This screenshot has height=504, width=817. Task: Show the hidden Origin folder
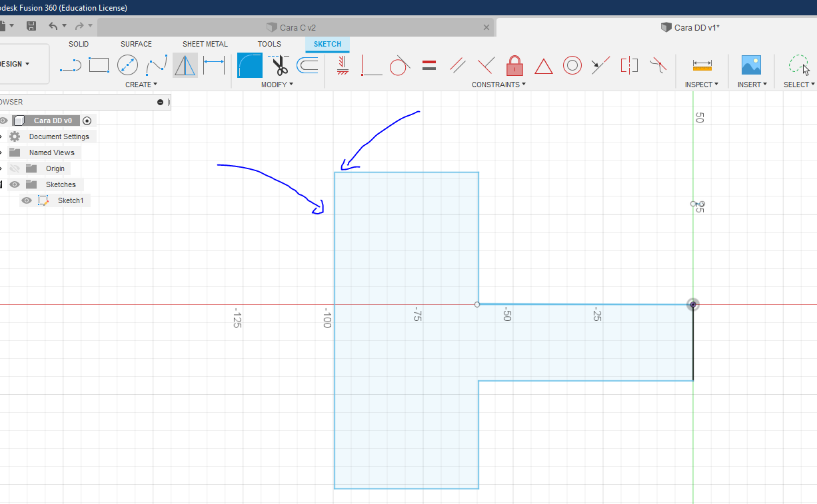click(15, 168)
